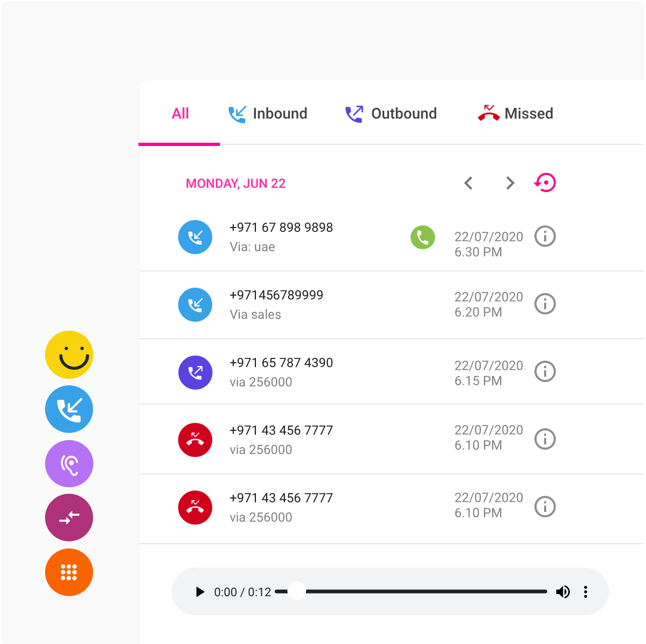
Task: Show info for the +971 65 787 4390 call
Action: click(x=545, y=372)
